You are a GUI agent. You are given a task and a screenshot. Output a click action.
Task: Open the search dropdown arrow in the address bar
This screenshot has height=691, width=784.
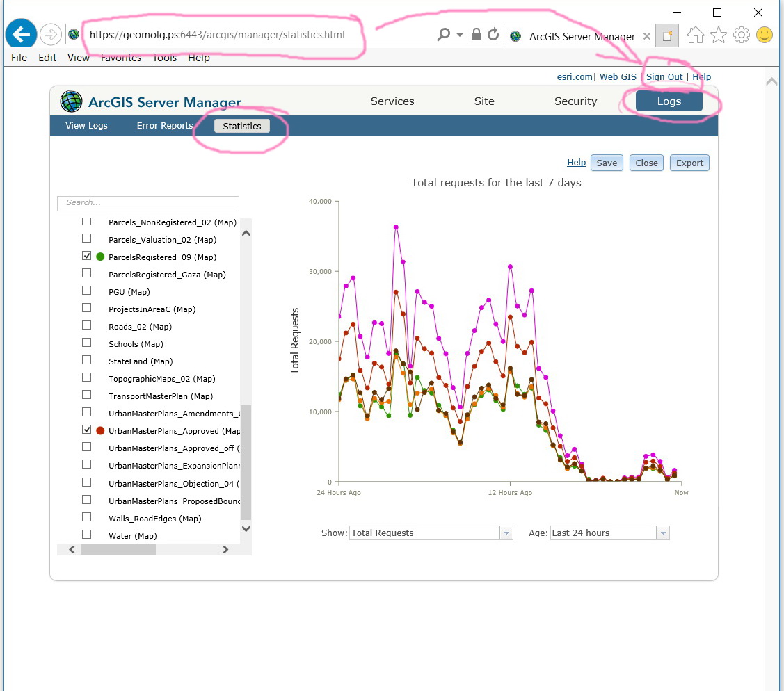click(x=461, y=33)
